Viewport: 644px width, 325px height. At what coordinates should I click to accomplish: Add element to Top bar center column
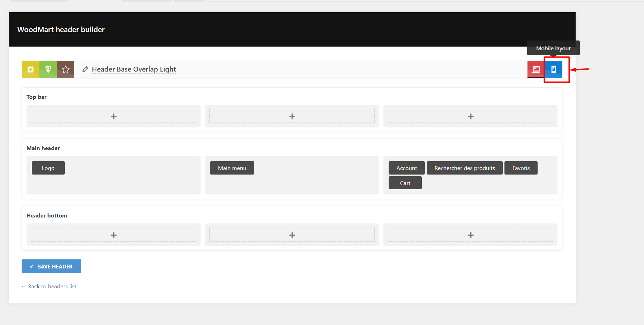[292, 116]
